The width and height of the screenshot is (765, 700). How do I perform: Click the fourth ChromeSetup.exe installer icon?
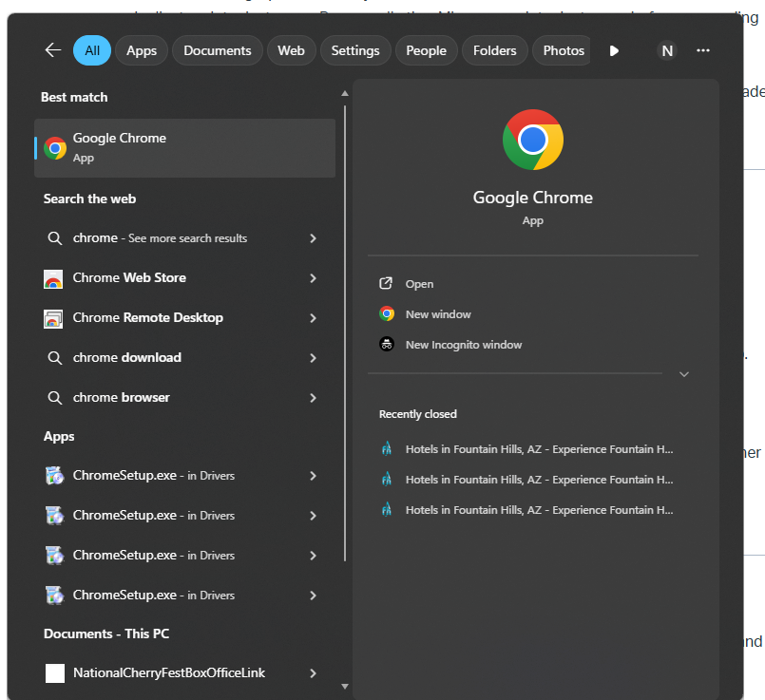point(54,596)
